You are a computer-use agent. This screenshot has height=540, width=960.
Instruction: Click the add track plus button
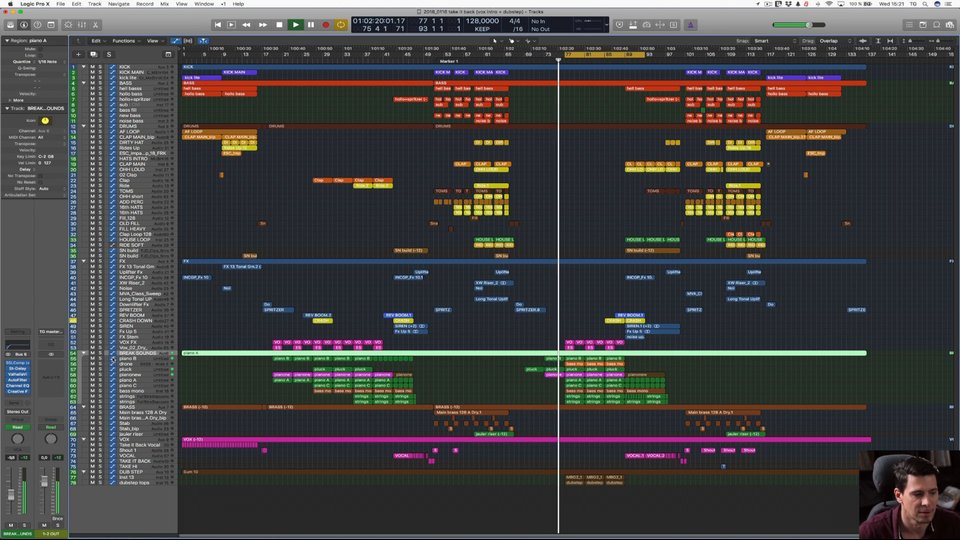78,54
